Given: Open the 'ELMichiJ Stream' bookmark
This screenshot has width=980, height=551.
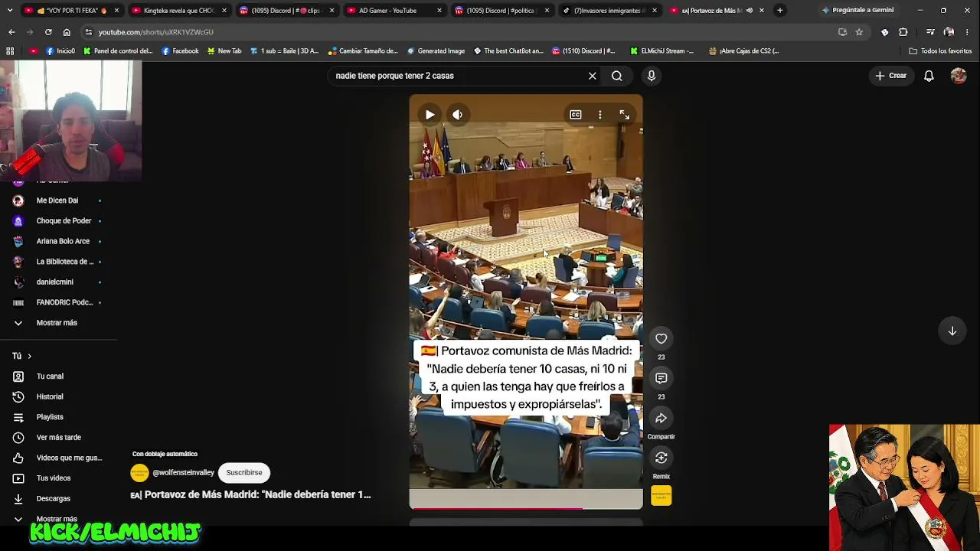Looking at the screenshot, I should (662, 51).
